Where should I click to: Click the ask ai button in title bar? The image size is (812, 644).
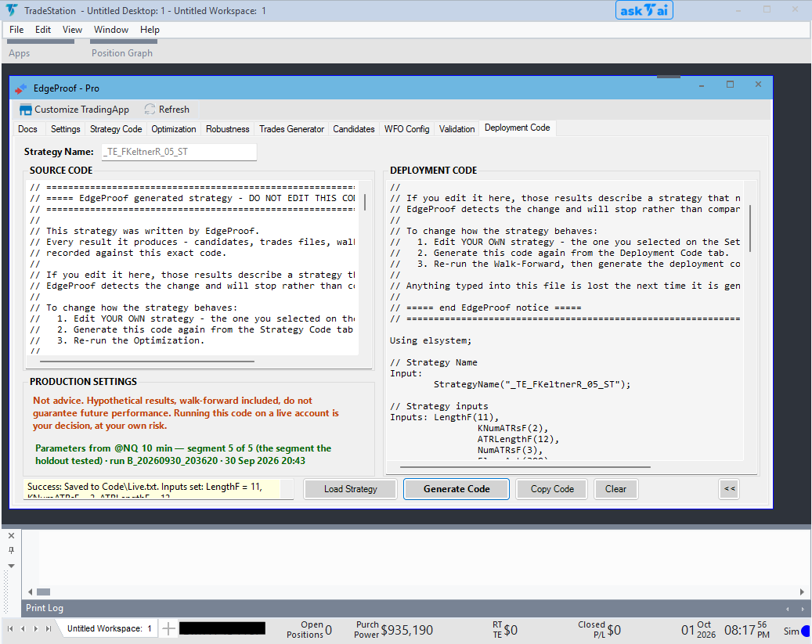tap(644, 10)
